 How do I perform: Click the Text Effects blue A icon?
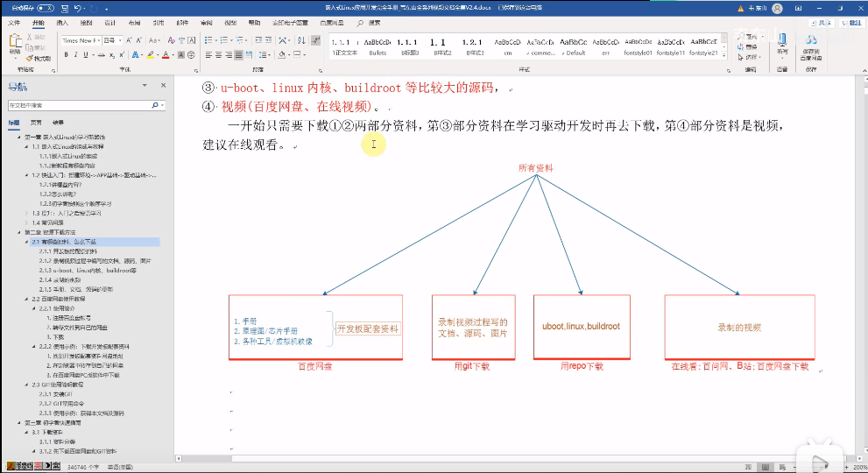[x=135, y=55]
